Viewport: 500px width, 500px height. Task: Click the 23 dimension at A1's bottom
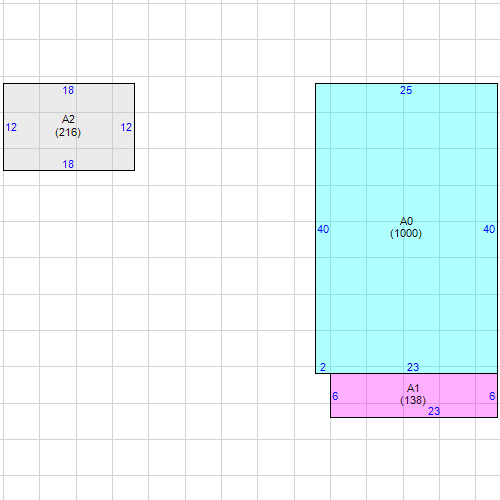point(434,411)
